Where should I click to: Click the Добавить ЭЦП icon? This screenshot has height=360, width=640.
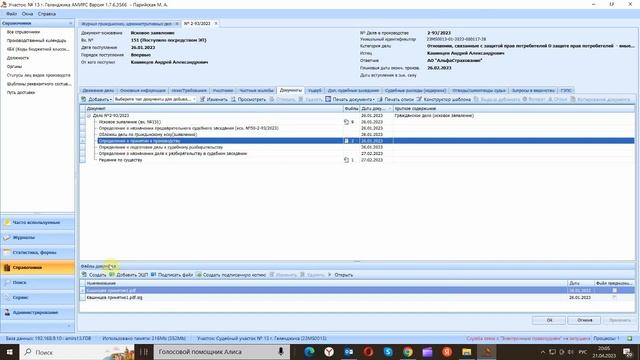112,275
